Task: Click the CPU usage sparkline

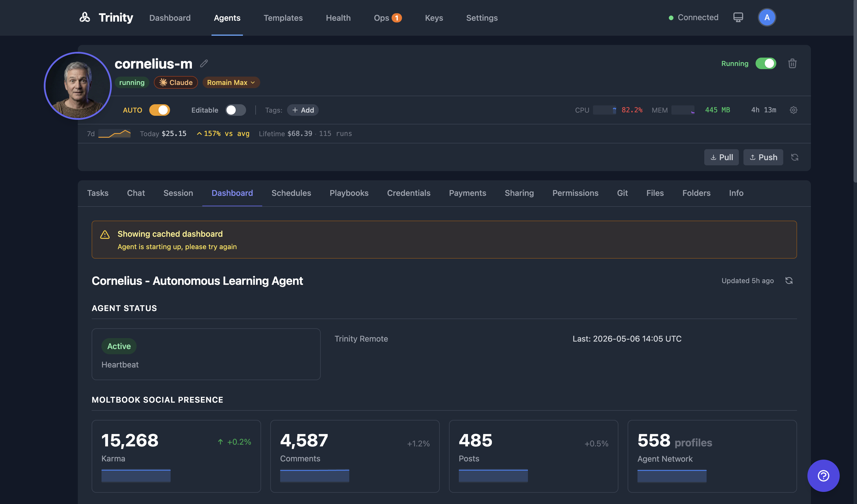Action: click(x=605, y=110)
